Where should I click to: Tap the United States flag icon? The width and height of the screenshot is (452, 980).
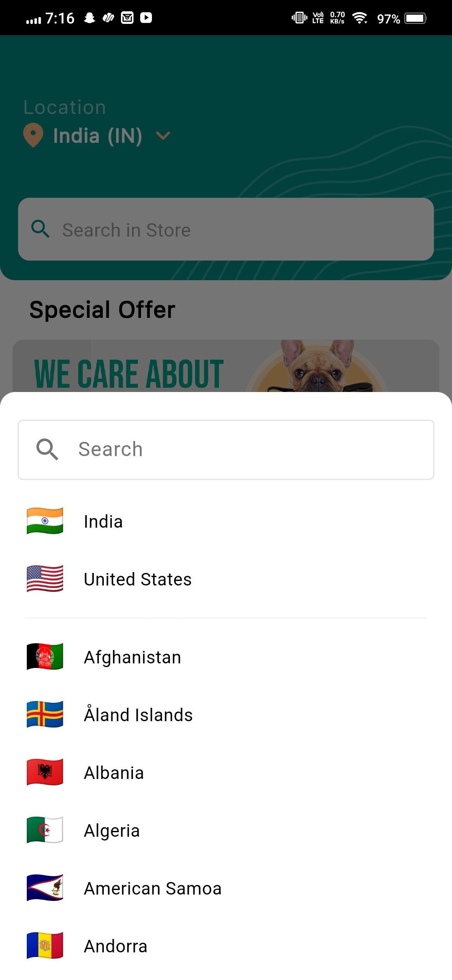point(45,579)
